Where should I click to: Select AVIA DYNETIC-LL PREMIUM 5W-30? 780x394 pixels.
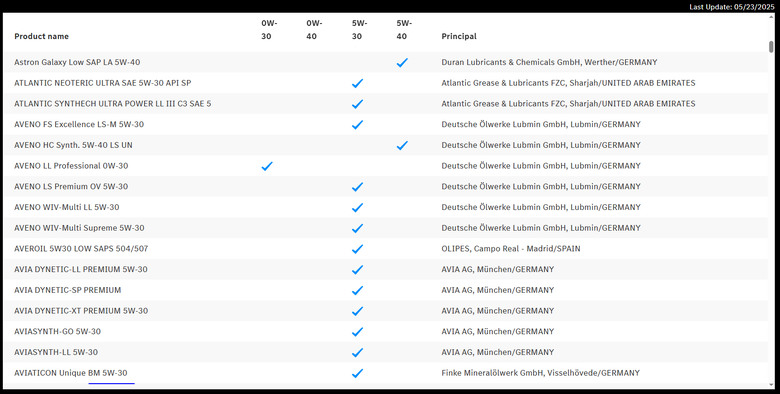(81, 269)
